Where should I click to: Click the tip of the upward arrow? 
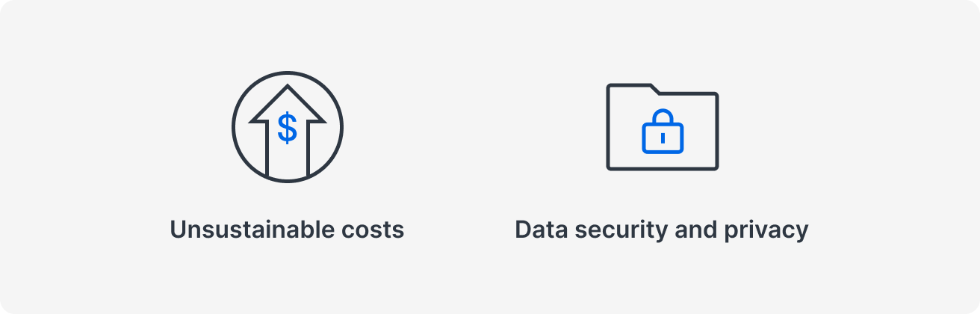[287, 89]
